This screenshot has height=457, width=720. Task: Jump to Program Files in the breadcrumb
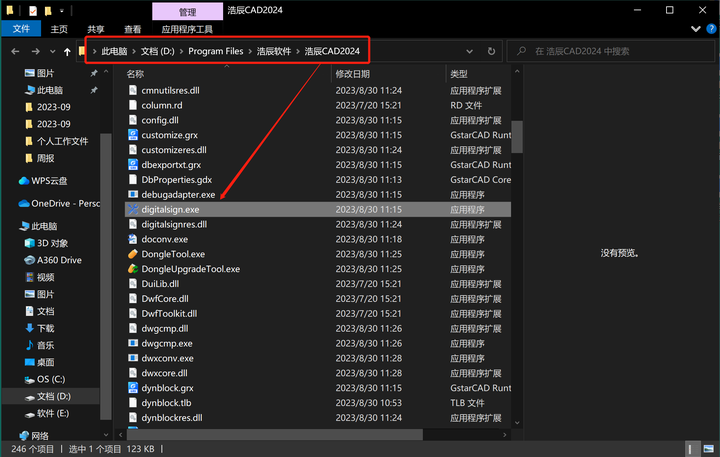[x=216, y=51]
